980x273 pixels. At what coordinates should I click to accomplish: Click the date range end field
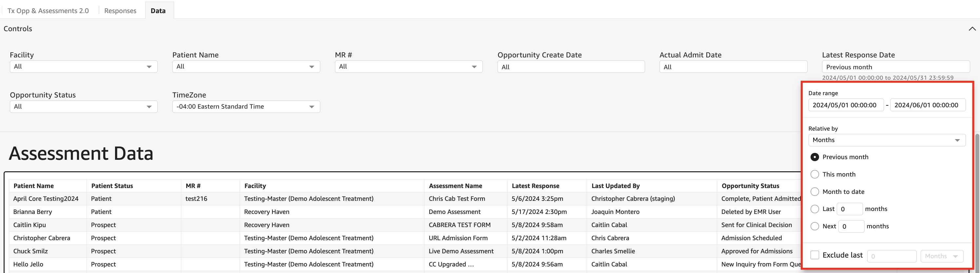(927, 105)
